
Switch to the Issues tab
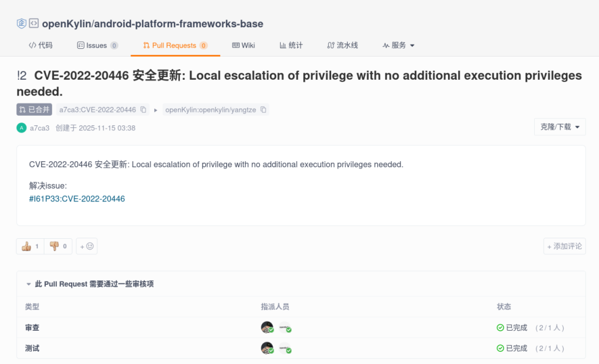97,45
